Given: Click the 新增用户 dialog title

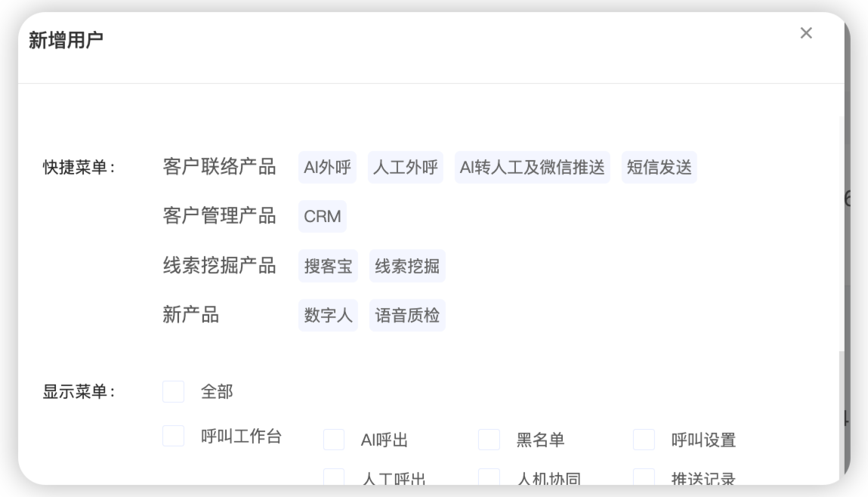Looking at the screenshot, I should point(66,40).
